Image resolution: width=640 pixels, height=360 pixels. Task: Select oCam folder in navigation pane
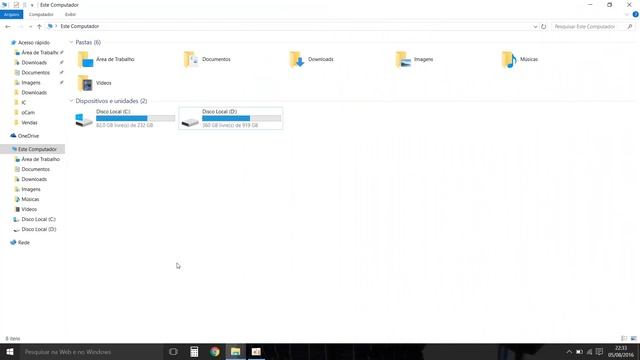[x=28, y=113]
